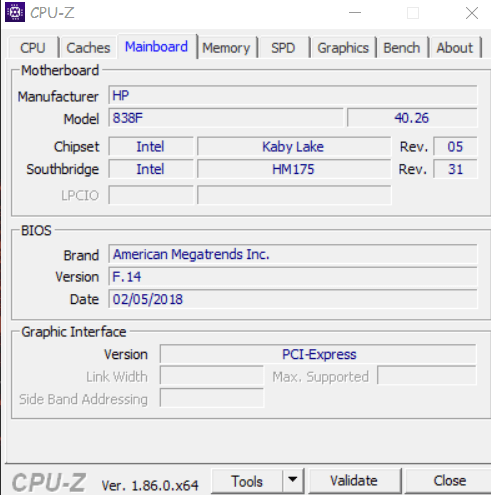Click the model revision value 40.26
This screenshot has height=495, width=491.
tap(412, 118)
